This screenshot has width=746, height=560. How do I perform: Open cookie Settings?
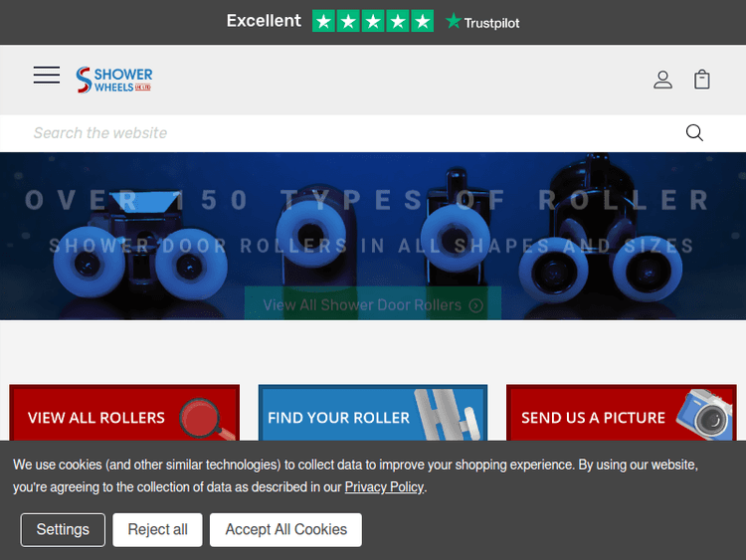pyautogui.click(x=63, y=530)
